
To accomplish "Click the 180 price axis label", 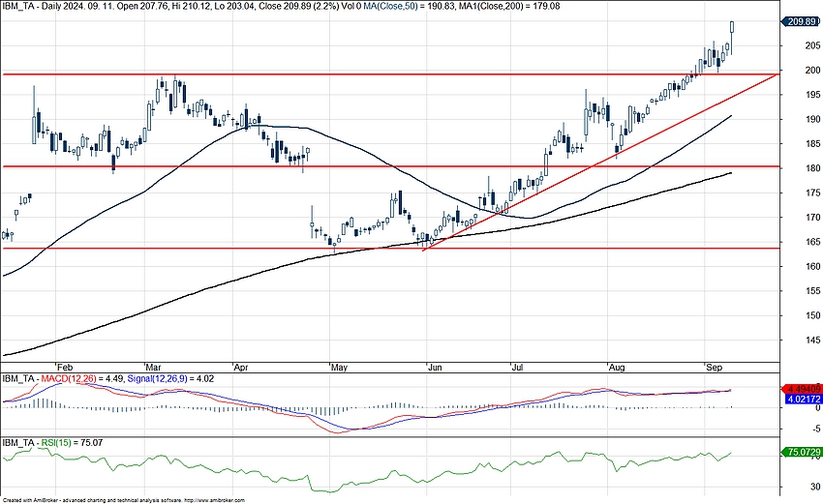I will [812, 168].
